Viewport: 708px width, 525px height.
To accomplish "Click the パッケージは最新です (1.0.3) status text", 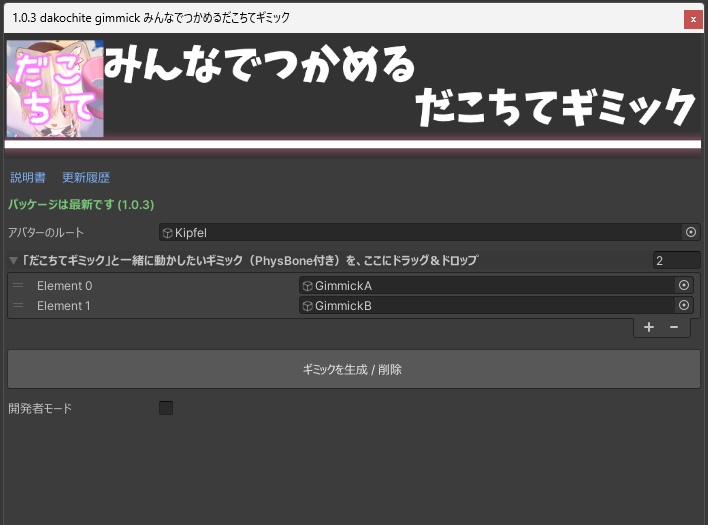I will (x=81, y=204).
